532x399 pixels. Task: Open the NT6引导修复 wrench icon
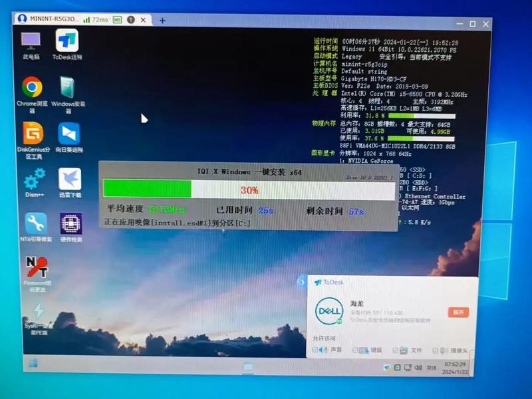[36, 227]
